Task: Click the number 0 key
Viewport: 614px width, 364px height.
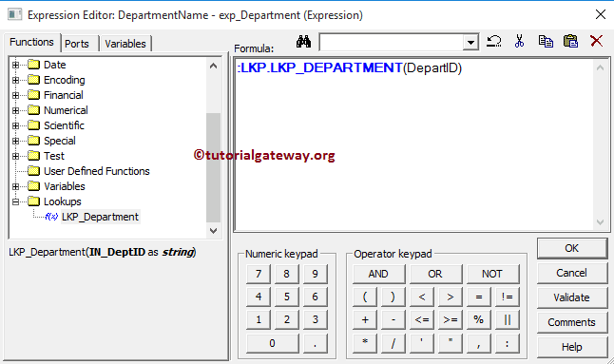Action: point(273,343)
